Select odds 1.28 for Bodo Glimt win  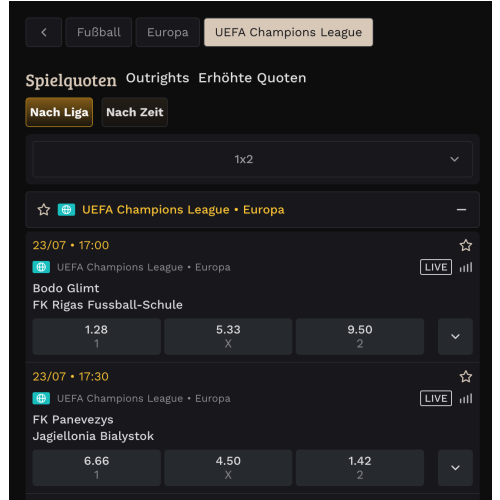tap(96, 336)
